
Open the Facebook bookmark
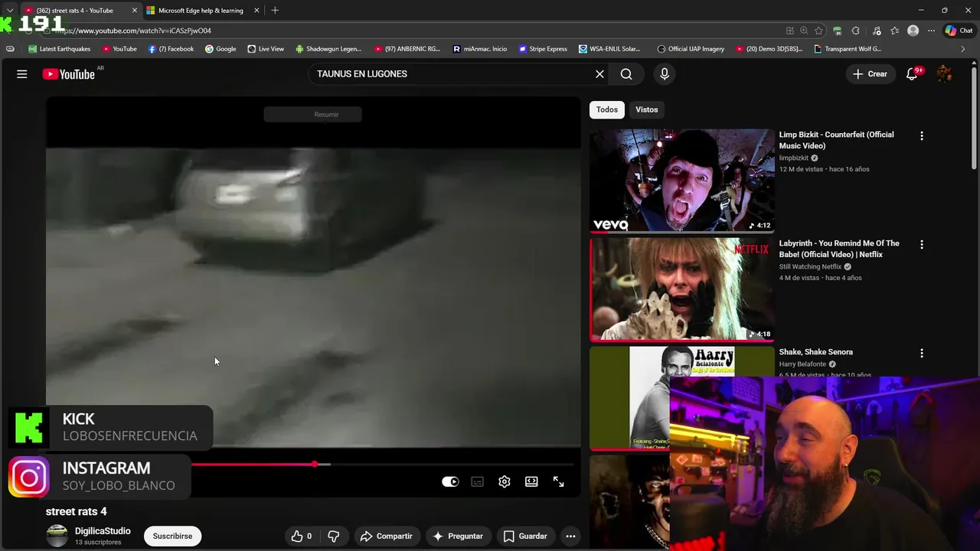tap(171, 49)
